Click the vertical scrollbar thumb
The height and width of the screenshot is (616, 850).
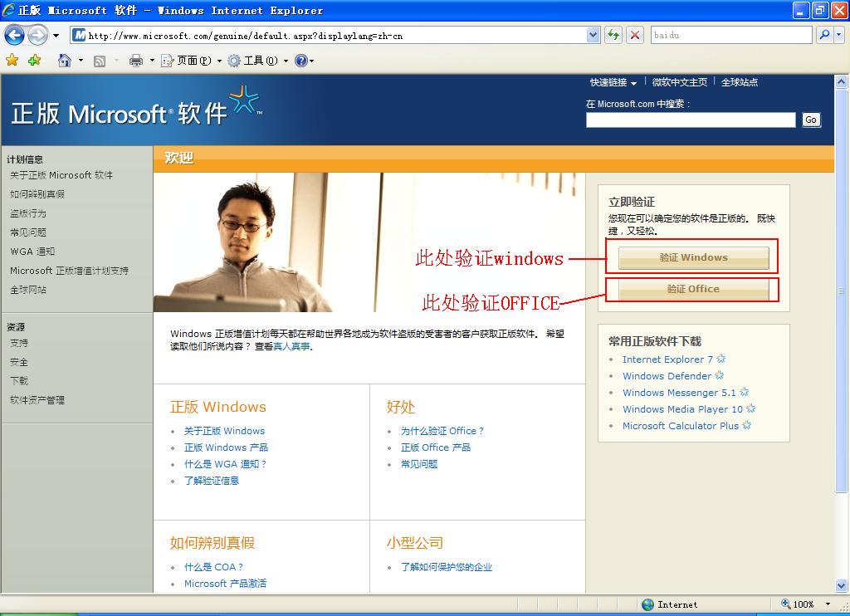point(841,291)
